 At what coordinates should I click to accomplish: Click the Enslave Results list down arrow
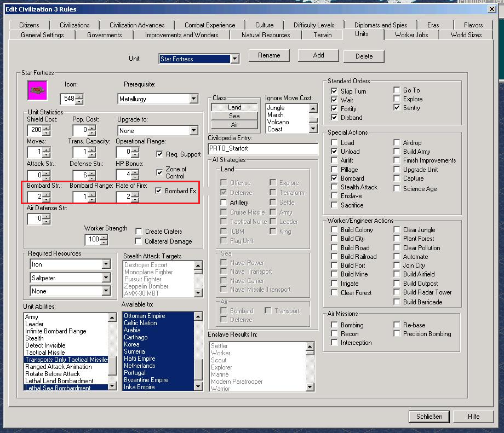click(310, 387)
